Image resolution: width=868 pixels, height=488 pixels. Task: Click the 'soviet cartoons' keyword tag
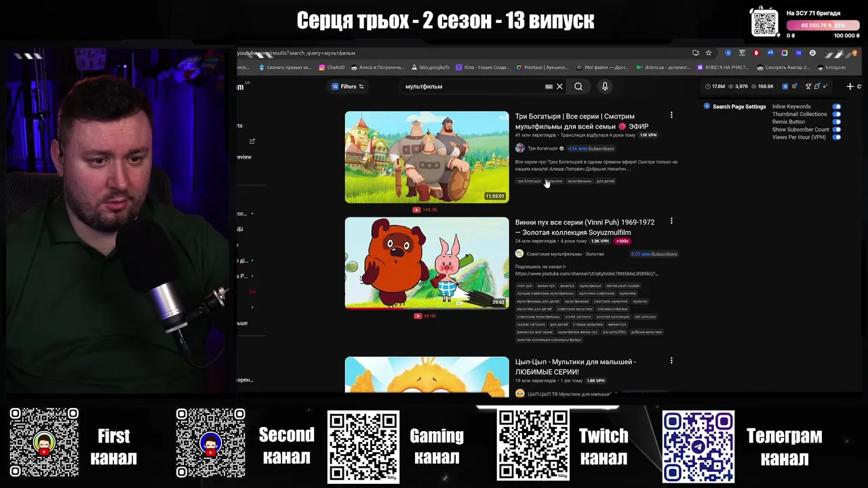578,317
